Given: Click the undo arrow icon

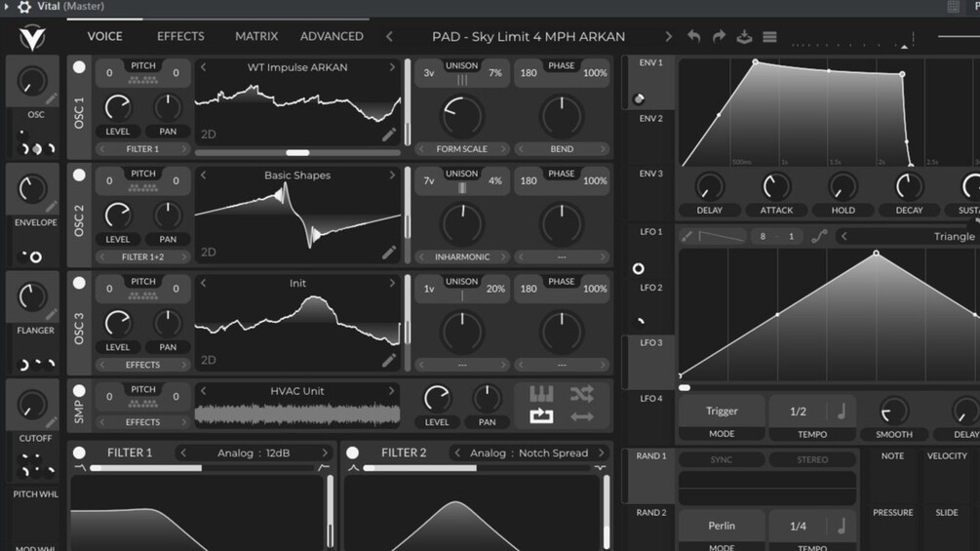Looking at the screenshot, I should click(x=693, y=36).
